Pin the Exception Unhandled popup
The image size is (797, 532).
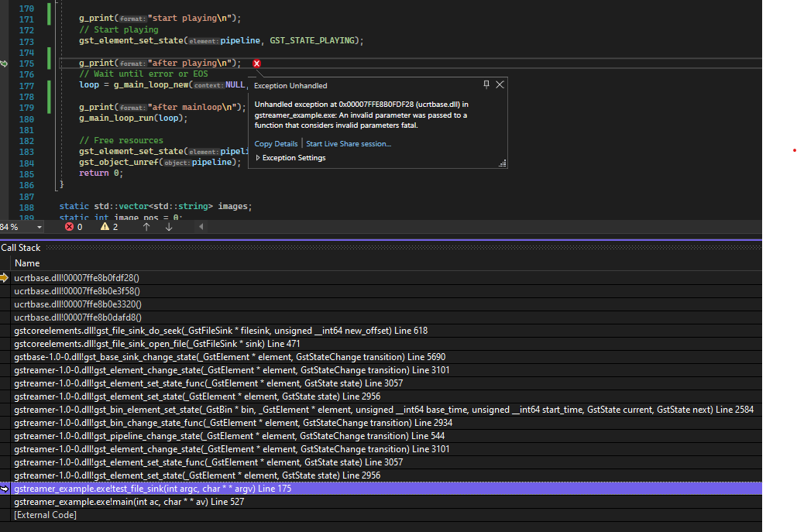(x=486, y=84)
